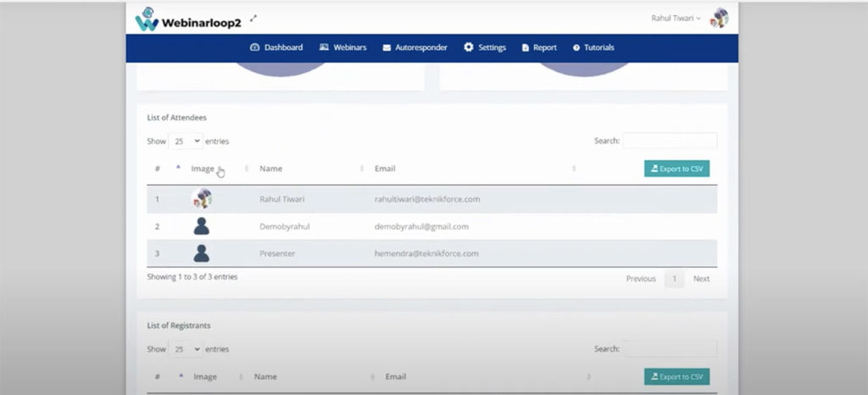This screenshot has width=868, height=395.
Task: Click the attendees Next pagination link
Action: point(701,279)
